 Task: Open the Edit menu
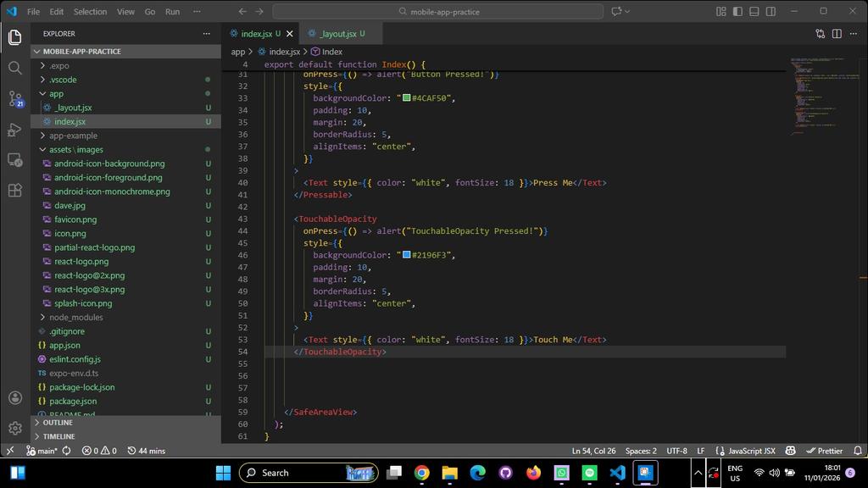(x=57, y=12)
